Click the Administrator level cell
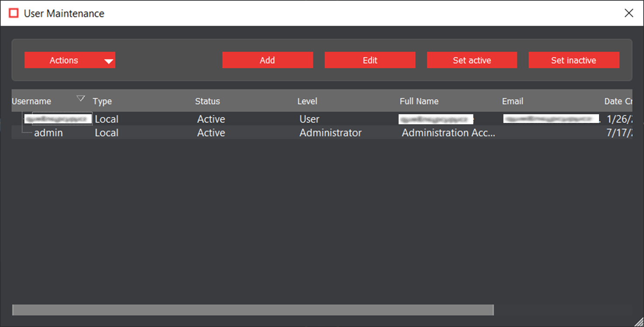The width and height of the screenshot is (644, 327). coord(330,133)
